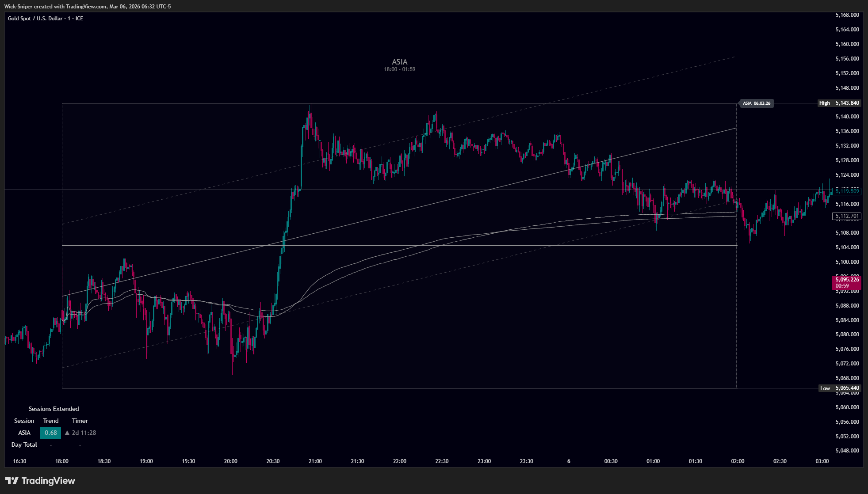This screenshot has width=868, height=494.
Task: Click the 5,112.701 price label
Action: (x=847, y=216)
